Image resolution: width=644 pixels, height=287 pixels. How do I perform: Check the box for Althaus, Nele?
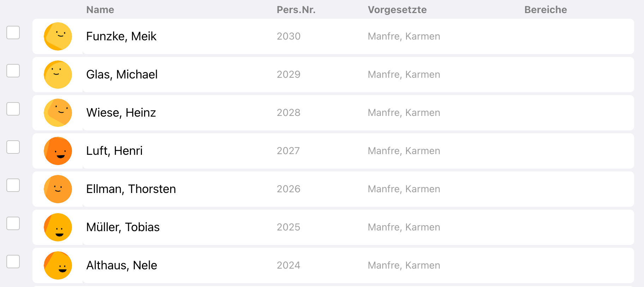tap(13, 262)
